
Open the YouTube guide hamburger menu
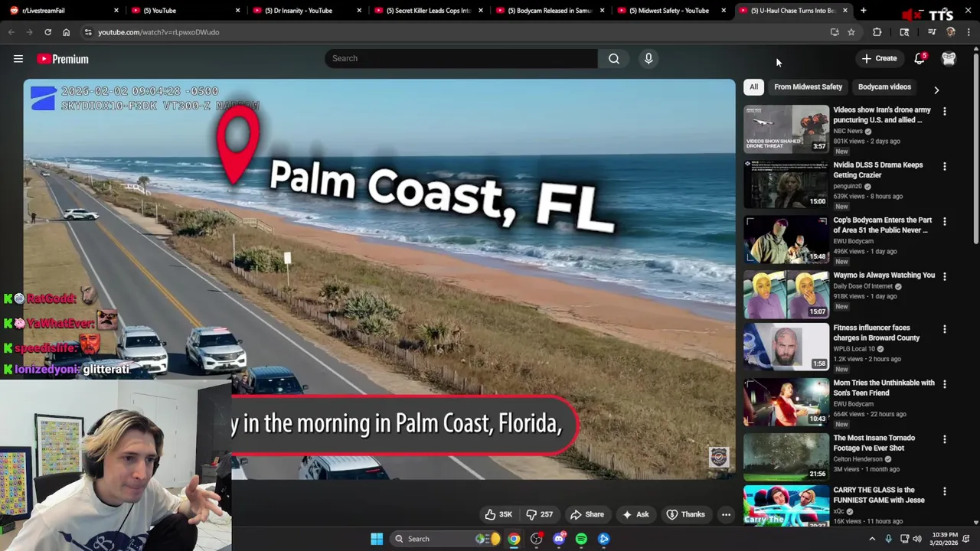coord(18,59)
